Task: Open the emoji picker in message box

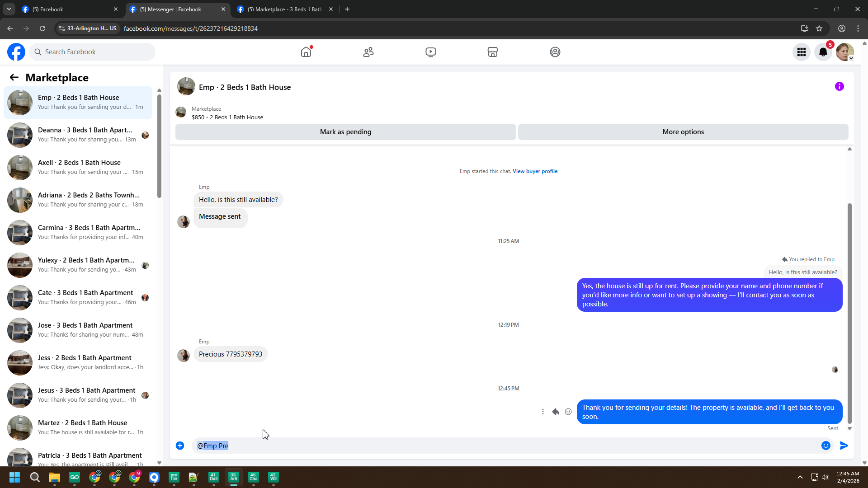Action: (x=826, y=446)
